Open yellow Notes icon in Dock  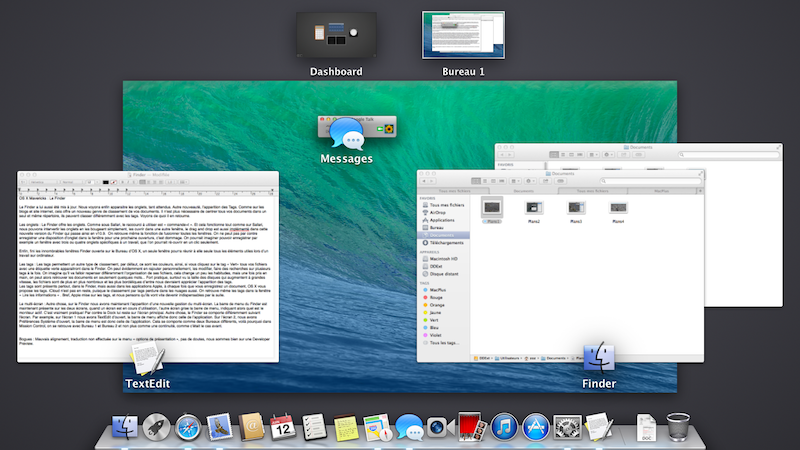point(346,427)
